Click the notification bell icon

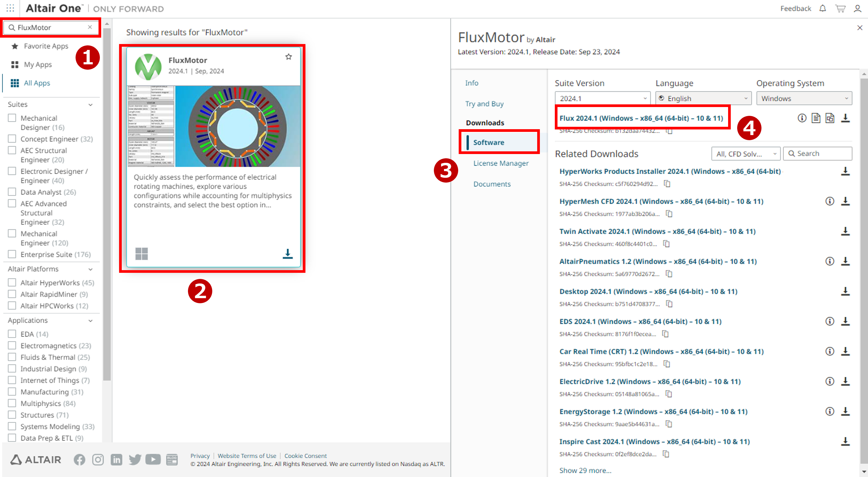[823, 9]
